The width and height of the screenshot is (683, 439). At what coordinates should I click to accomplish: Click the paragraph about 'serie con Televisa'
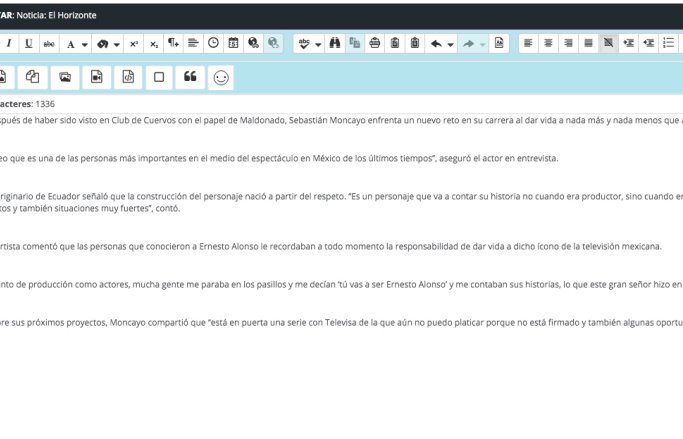pyautogui.click(x=342, y=323)
